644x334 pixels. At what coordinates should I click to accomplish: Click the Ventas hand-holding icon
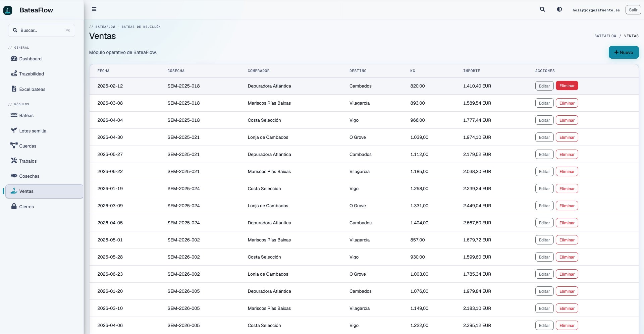[x=14, y=191]
